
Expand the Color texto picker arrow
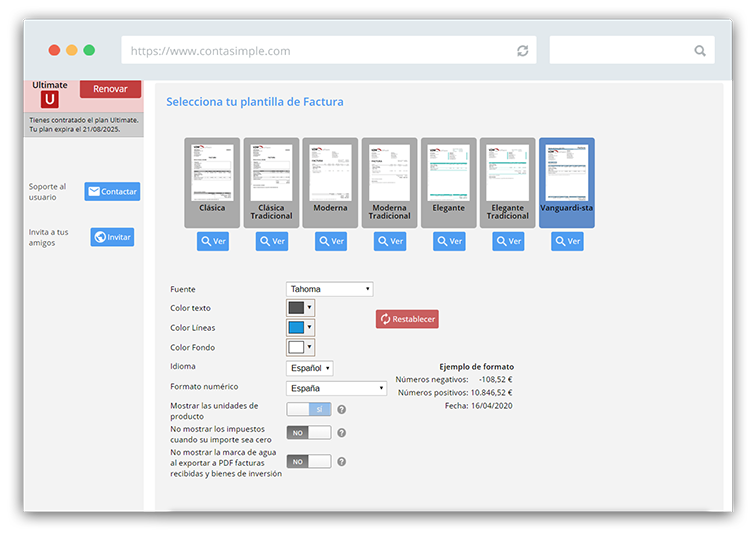(309, 307)
